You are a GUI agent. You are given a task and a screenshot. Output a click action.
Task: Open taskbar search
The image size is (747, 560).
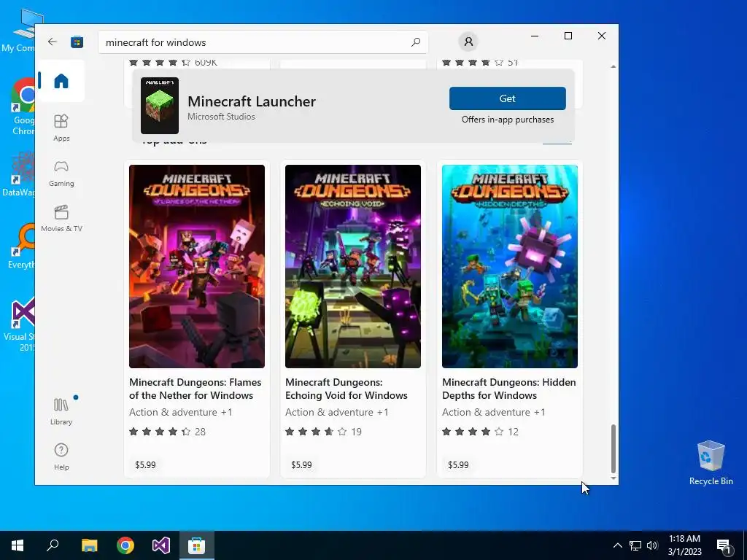[x=53, y=545]
